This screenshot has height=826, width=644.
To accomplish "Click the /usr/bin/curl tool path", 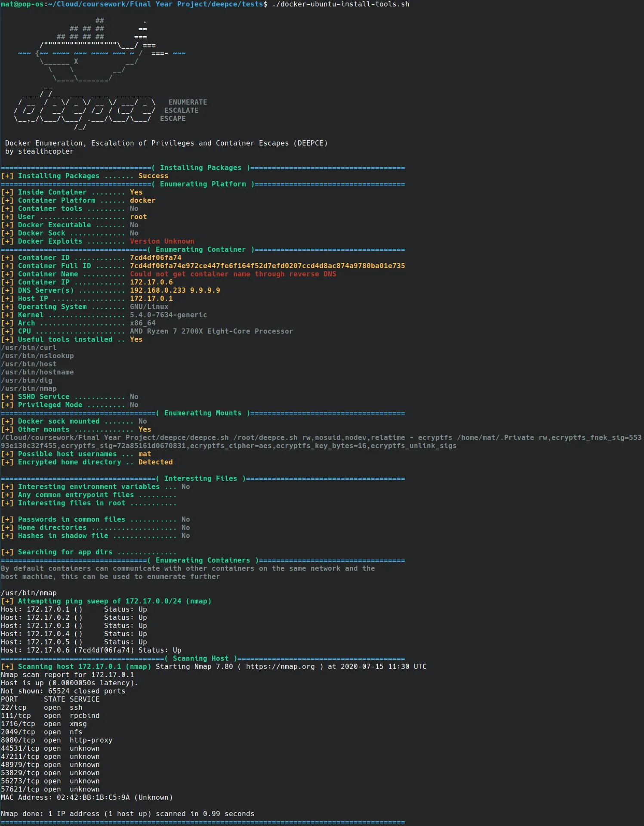I will [x=29, y=348].
